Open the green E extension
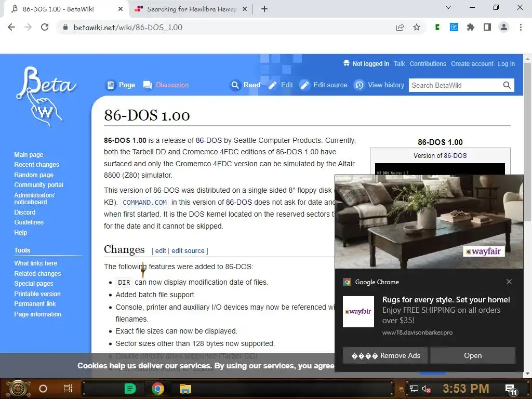 click(437, 27)
